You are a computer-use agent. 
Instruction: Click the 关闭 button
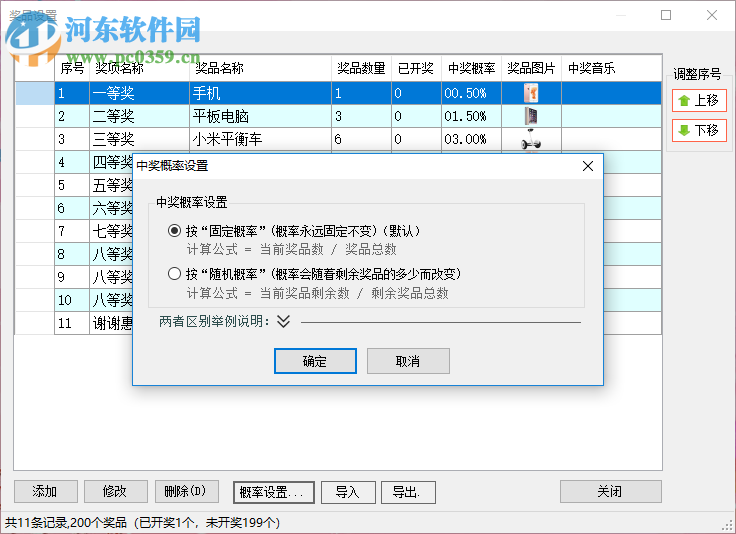point(610,491)
